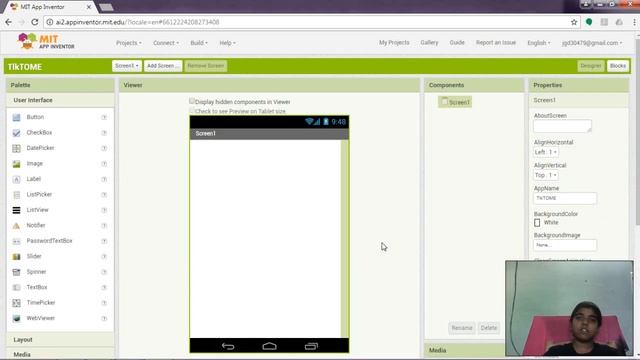This screenshot has width=640, height=360.
Task: Bookmark page with the star icon
Action: tap(574, 22)
